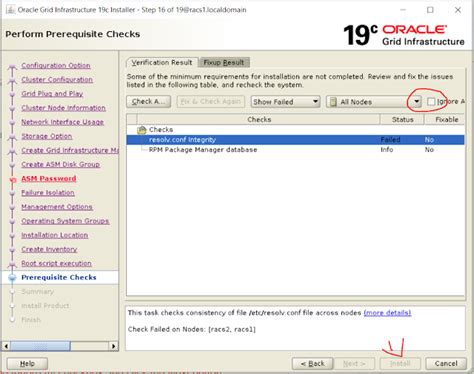This screenshot has height=374, width=474.
Task: Go to Failure Isolation step
Action: (x=48, y=193)
